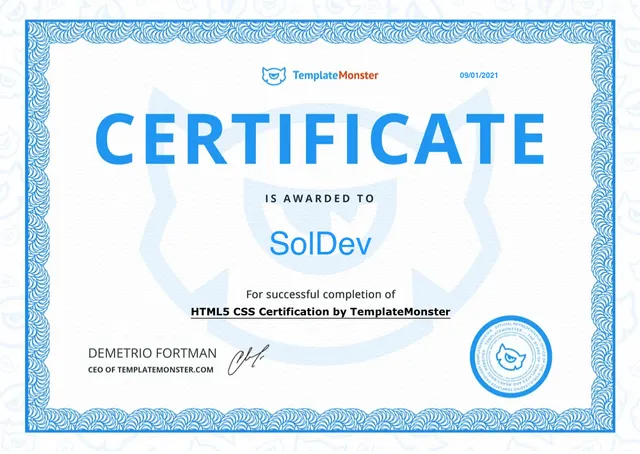The height and width of the screenshot is (454, 640).
Task: Click the handwritten signature
Action: click(248, 359)
